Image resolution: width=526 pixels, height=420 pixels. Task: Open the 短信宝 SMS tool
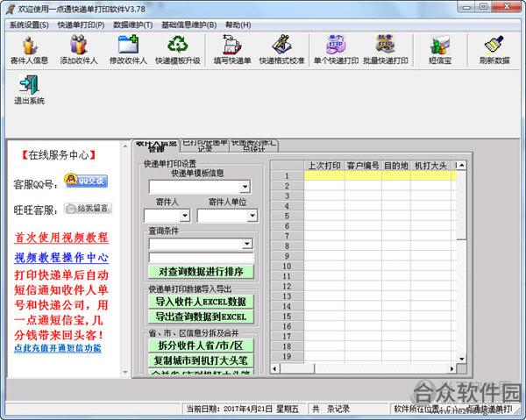click(x=440, y=50)
